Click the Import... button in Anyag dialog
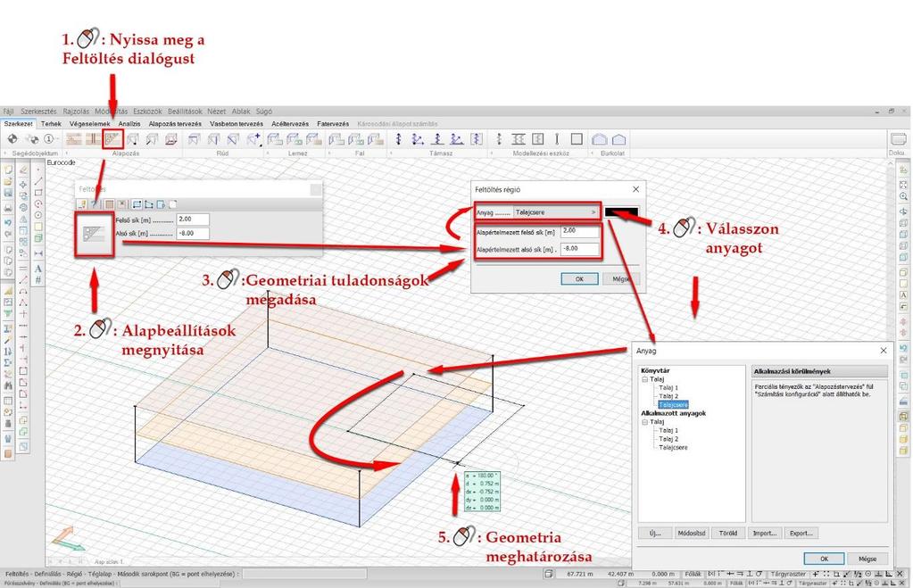Viewport: 913px width, 588px height. 765,533
